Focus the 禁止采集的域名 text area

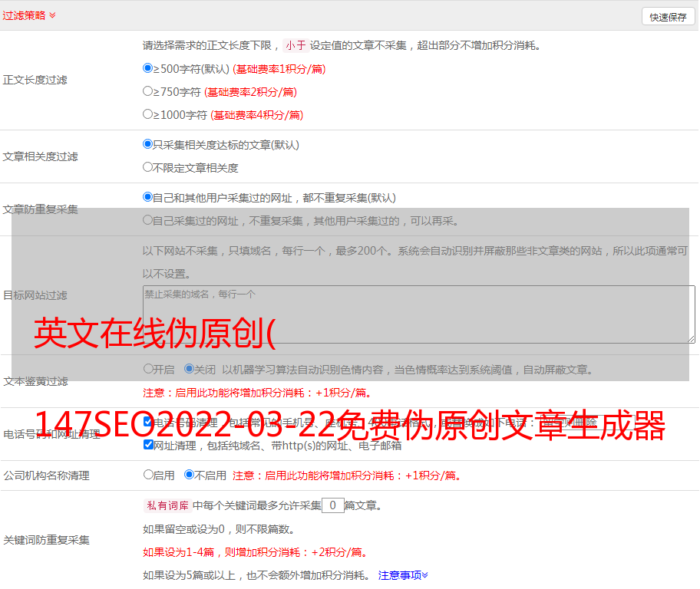point(419,314)
